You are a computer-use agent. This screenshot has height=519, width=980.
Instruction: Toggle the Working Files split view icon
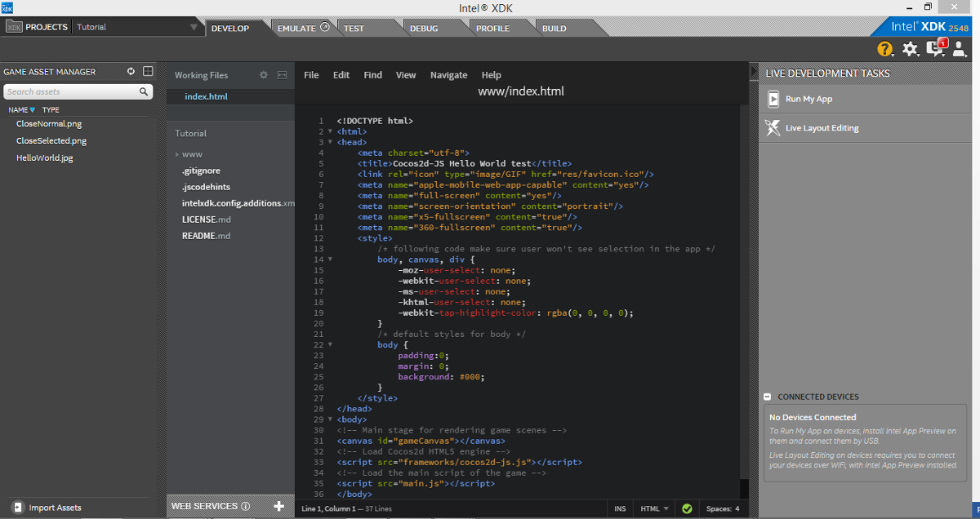pos(282,75)
